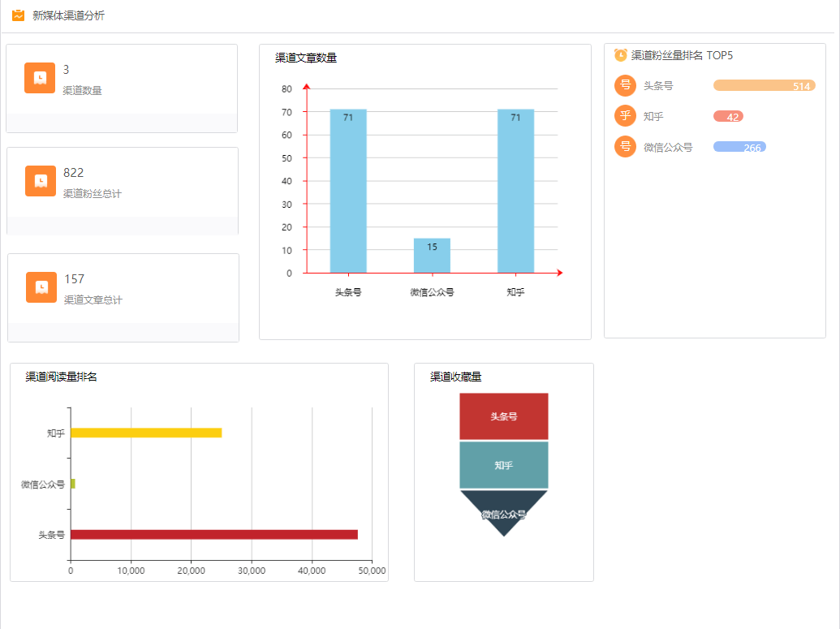Image resolution: width=840 pixels, height=629 pixels.
Task: Click the red 头条号 bar in reading ranking
Action: [214, 534]
